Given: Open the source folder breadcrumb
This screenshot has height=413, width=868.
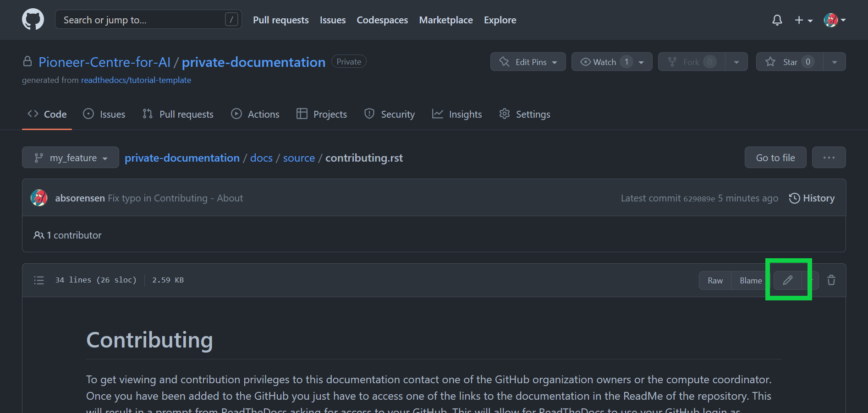Looking at the screenshot, I should click(x=299, y=158).
